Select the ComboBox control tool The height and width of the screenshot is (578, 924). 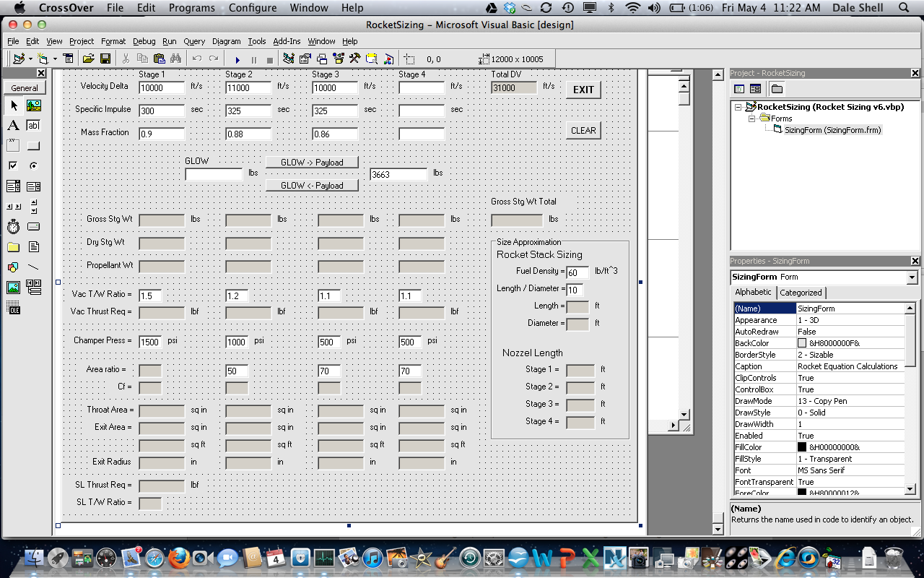click(x=14, y=186)
